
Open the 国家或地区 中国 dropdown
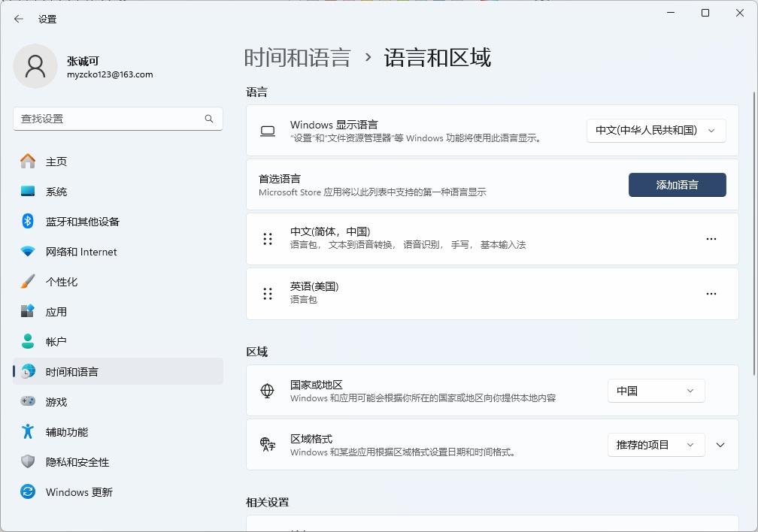656,391
